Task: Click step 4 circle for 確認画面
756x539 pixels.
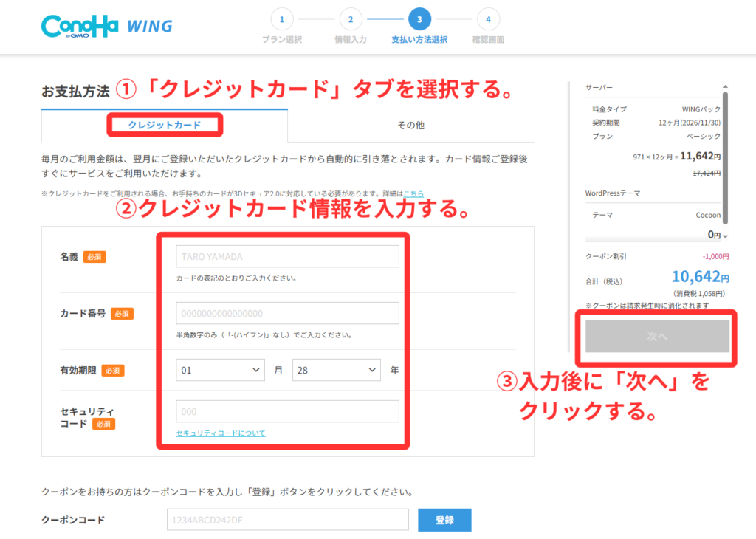Action: (488, 19)
